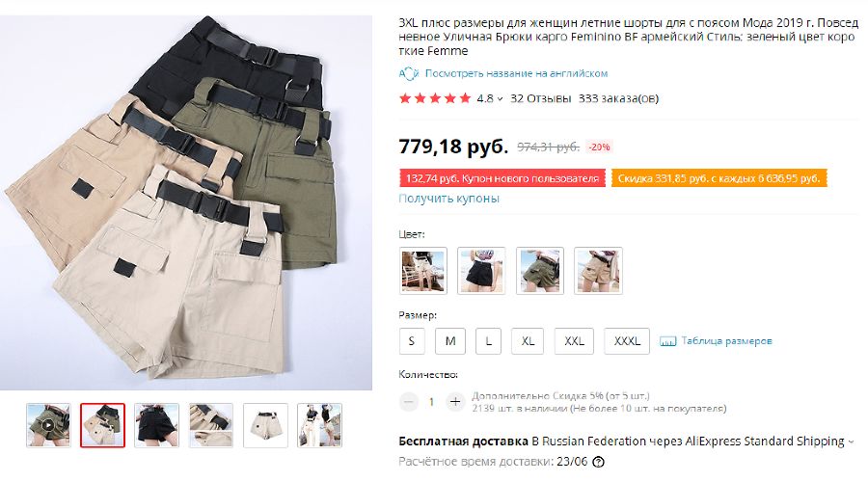Click the size chart ruler icon
This screenshot has width=868, height=482.
coord(667,341)
